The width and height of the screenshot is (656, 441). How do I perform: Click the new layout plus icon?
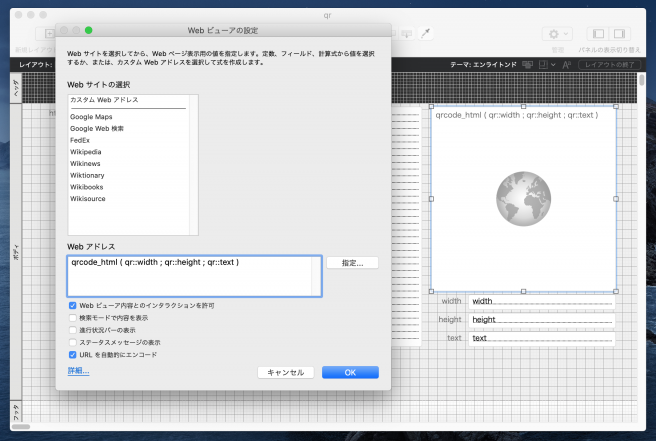pyautogui.click(x=49, y=33)
